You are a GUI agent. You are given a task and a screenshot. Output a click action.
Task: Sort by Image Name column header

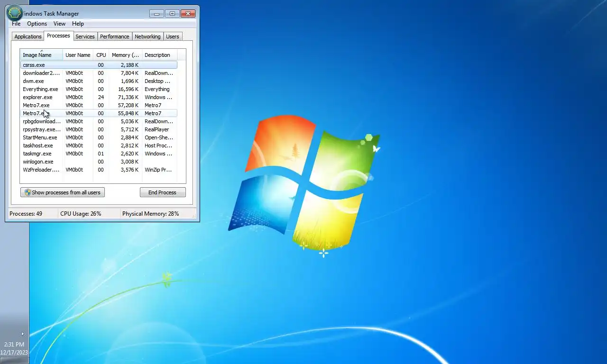(x=41, y=55)
